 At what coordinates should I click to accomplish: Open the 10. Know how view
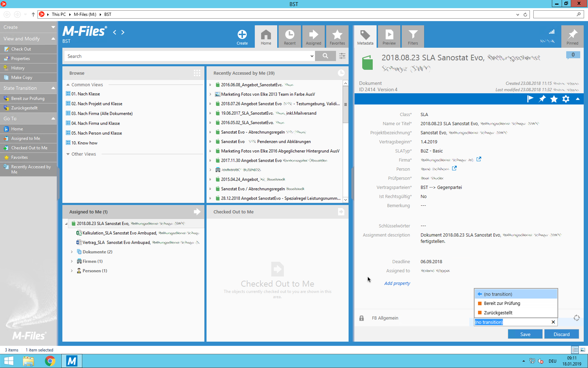(84, 143)
